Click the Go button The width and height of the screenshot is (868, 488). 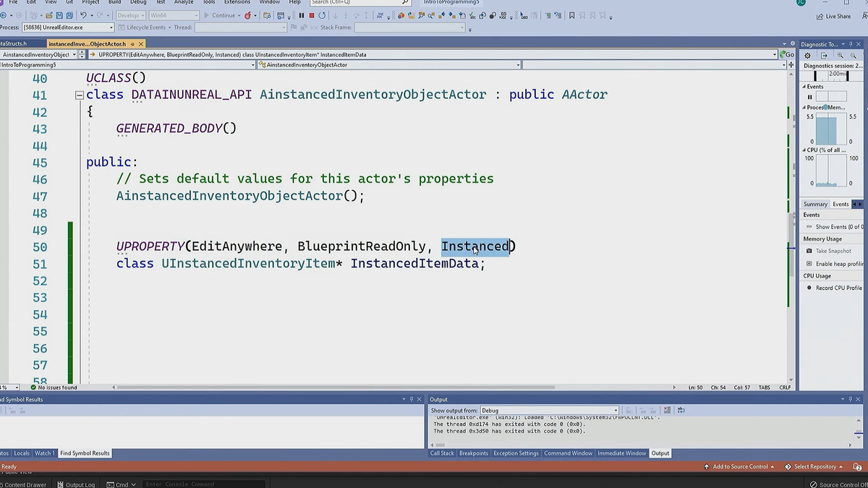click(786, 54)
